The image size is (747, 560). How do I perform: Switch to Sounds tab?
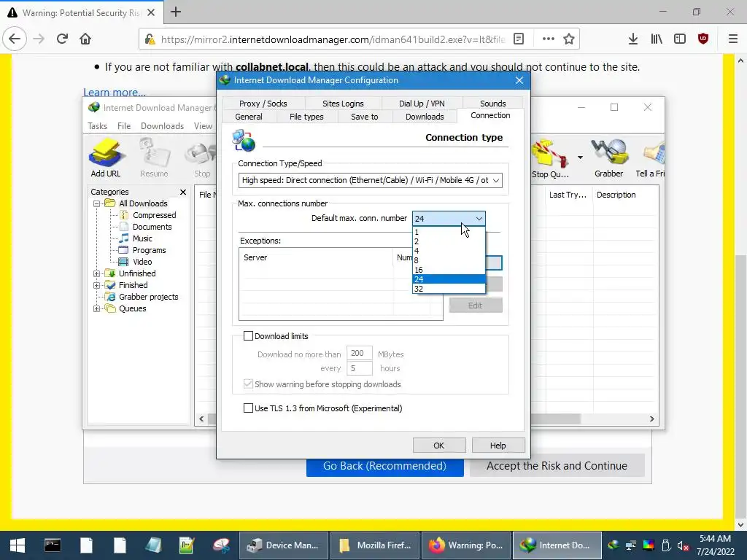point(492,104)
